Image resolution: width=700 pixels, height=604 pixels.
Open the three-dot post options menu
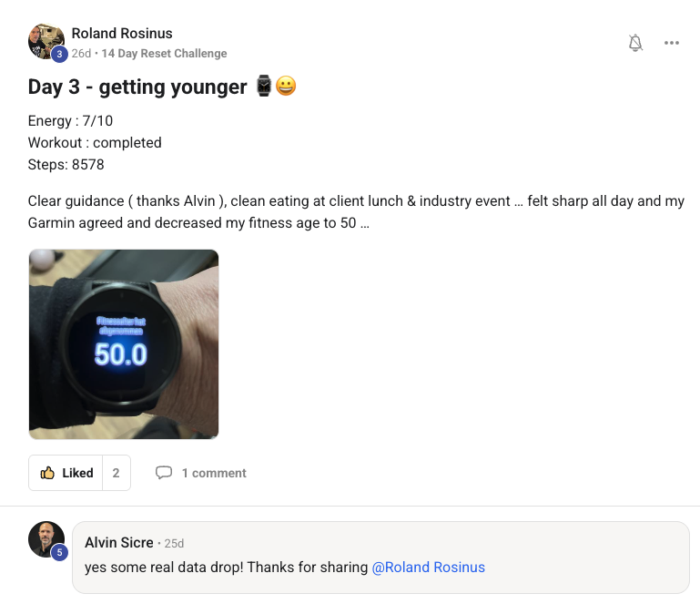[x=672, y=43]
